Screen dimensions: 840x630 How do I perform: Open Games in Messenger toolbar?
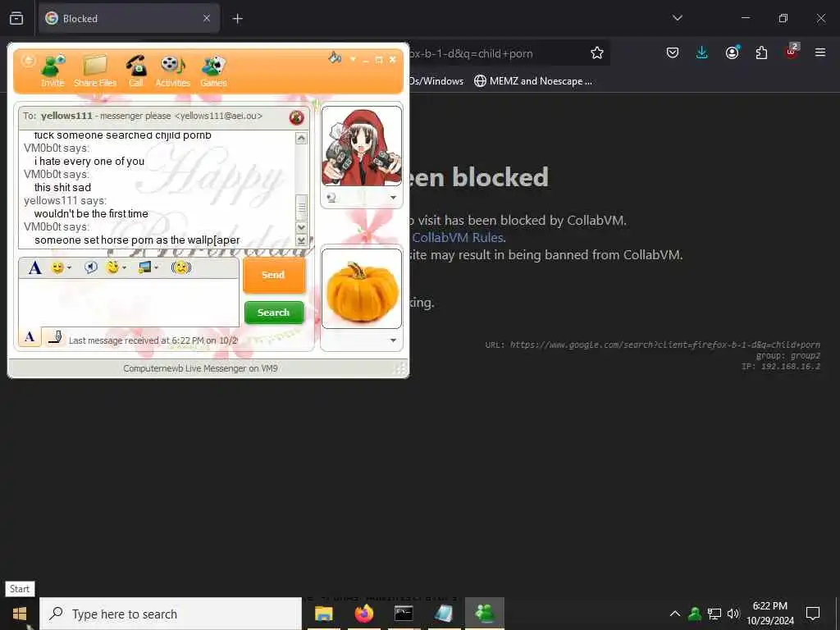coord(214,71)
